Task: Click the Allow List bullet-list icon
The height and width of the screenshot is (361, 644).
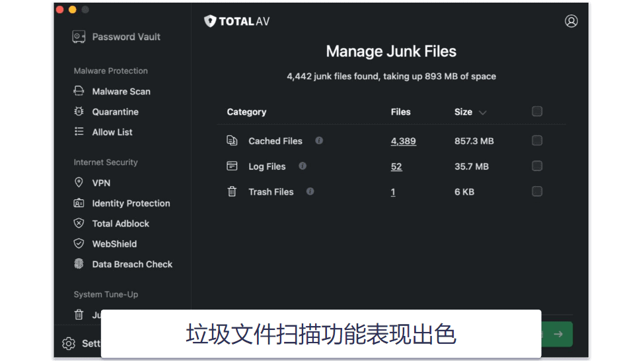Action: (x=79, y=132)
